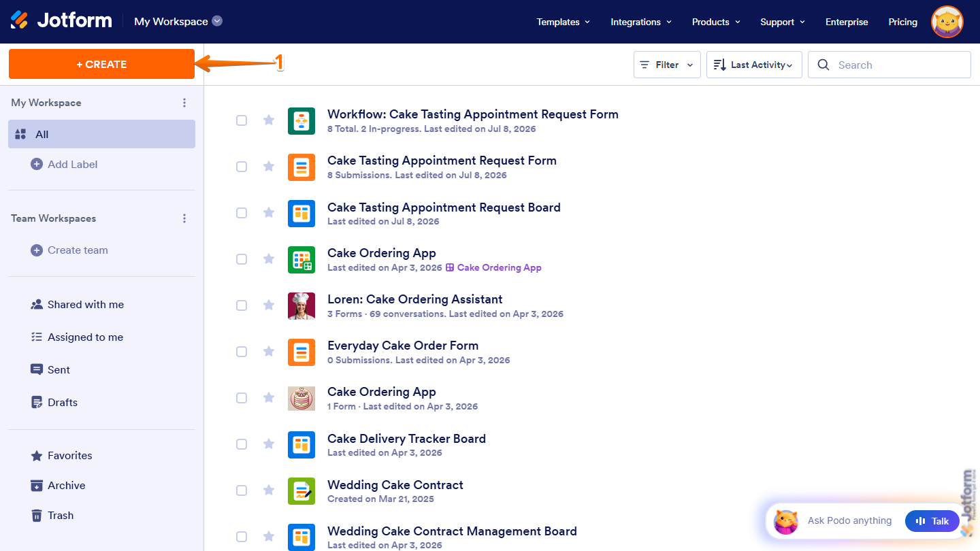This screenshot has height=551, width=980.
Task: Select the All workspace item
Action: 102,134
